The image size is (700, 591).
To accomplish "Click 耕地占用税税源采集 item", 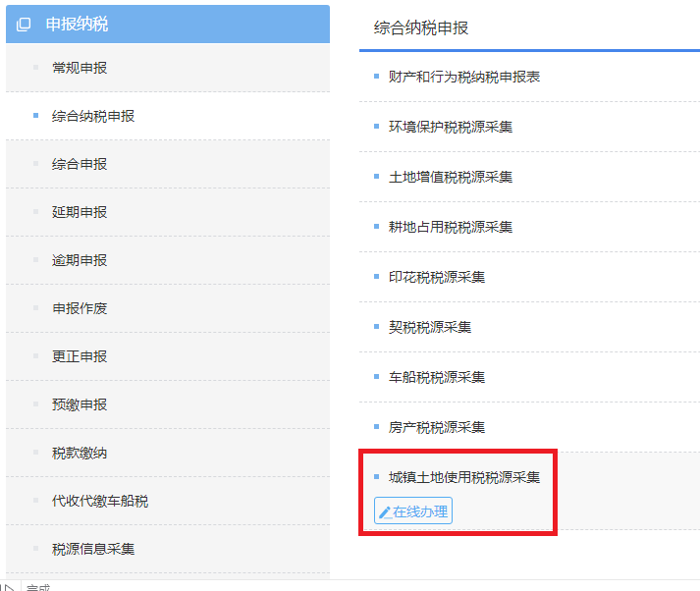I will click(450, 227).
